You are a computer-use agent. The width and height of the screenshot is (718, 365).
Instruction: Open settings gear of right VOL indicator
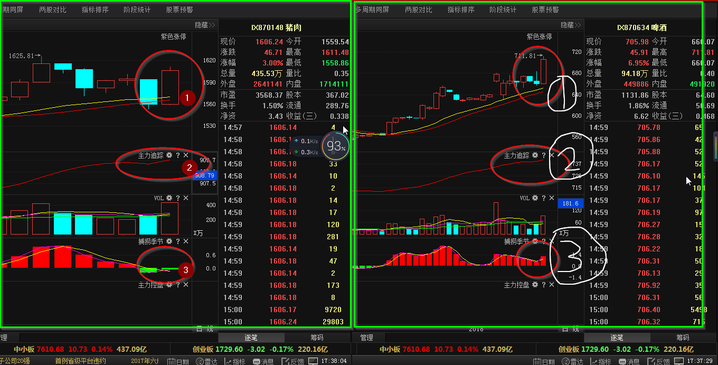535,198
